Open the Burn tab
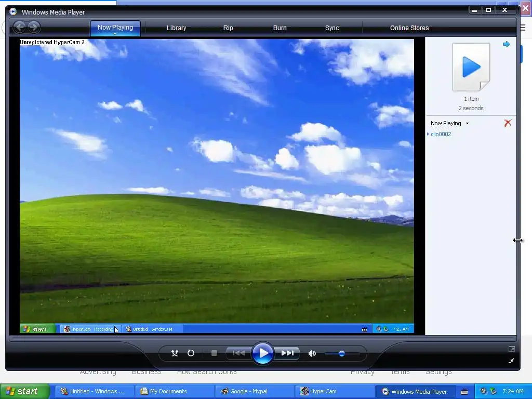Screen dimensions: 532x399 [280, 28]
